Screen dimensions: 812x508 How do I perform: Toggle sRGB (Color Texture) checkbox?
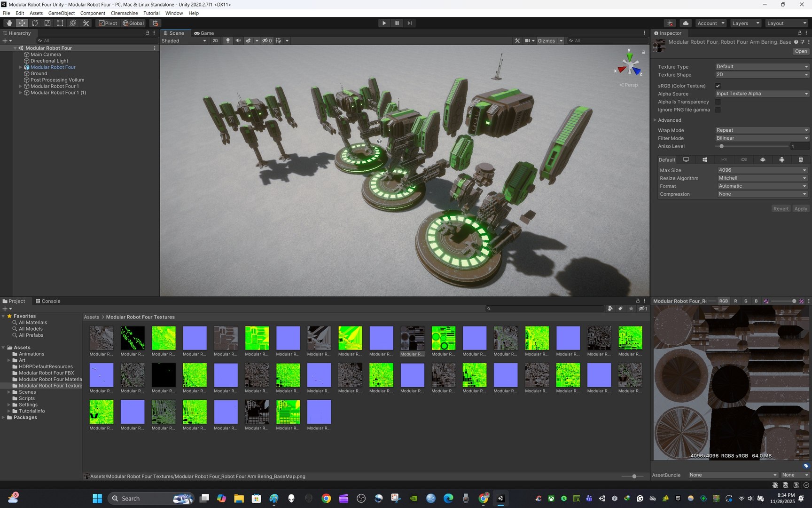pos(718,86)
